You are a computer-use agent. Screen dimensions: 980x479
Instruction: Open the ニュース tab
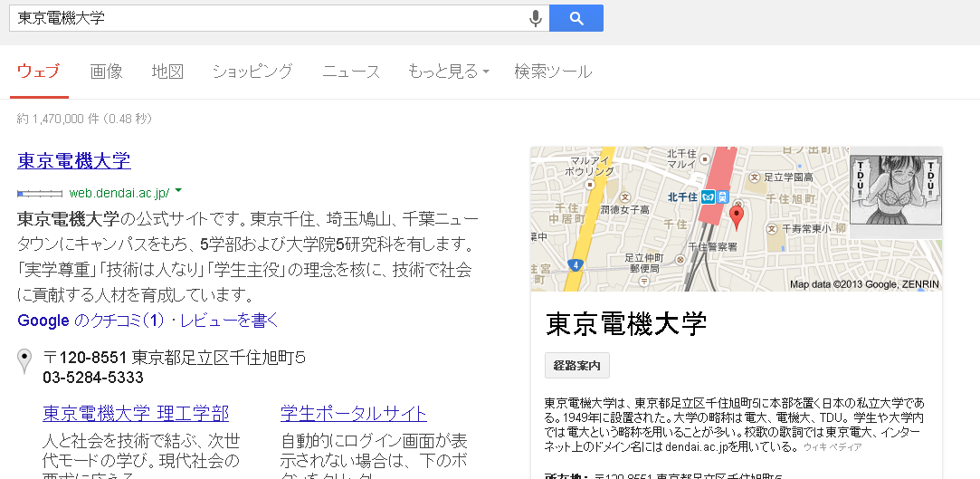click(x=351, y=72)
